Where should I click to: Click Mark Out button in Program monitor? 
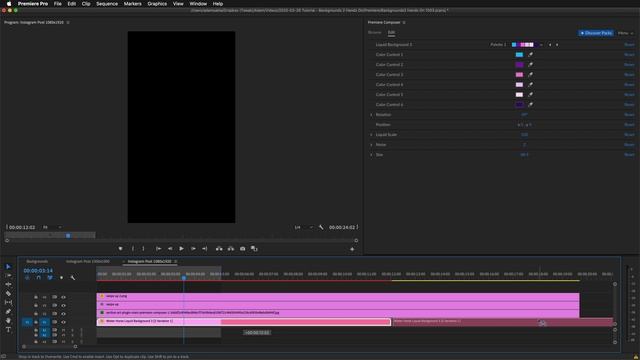point(143,249)
